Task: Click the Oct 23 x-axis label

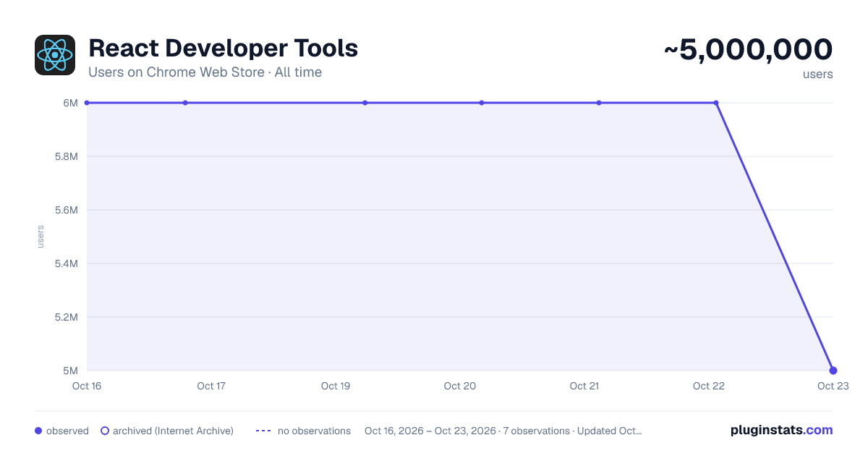Action: pyautogui.click(x=832, y=386)
